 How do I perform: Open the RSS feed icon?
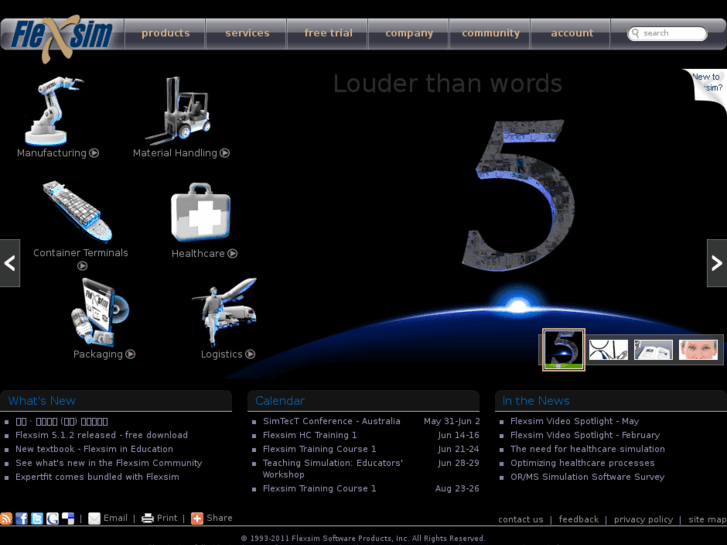click(6, 518)
